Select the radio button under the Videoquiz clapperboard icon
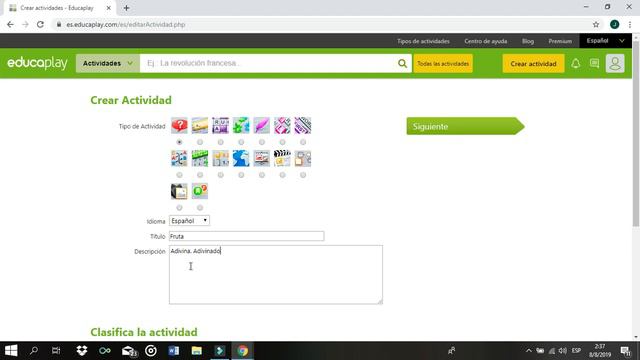Viewport: 640px width, 360px height. coord(282,175)
